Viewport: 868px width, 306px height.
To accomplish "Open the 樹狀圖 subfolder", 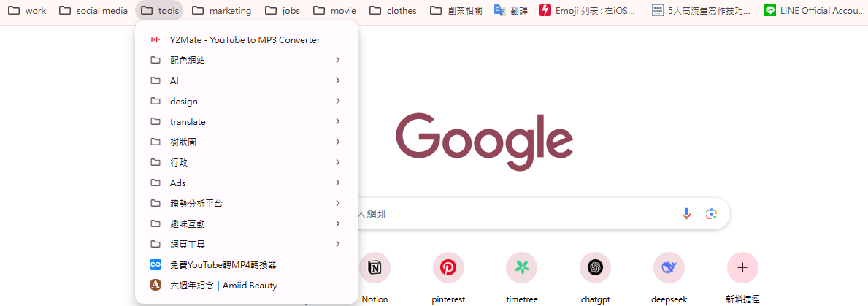I will (x=247, y=142).
